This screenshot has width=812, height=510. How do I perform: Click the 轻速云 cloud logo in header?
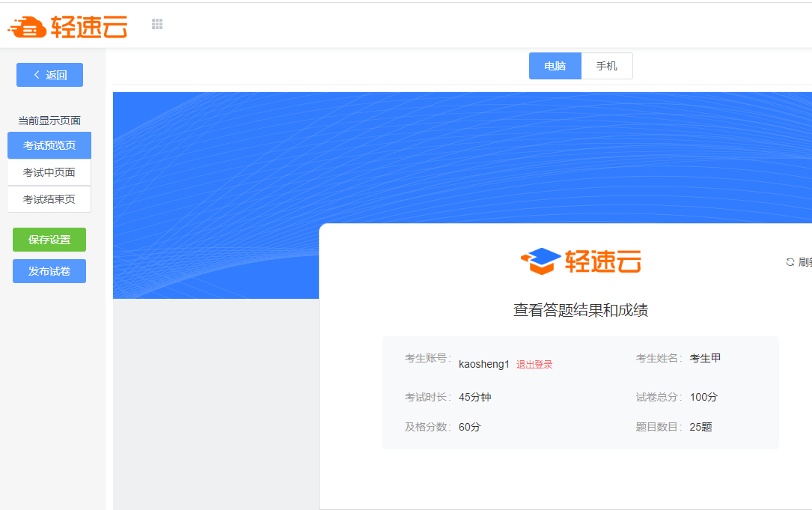click(67, 26)
